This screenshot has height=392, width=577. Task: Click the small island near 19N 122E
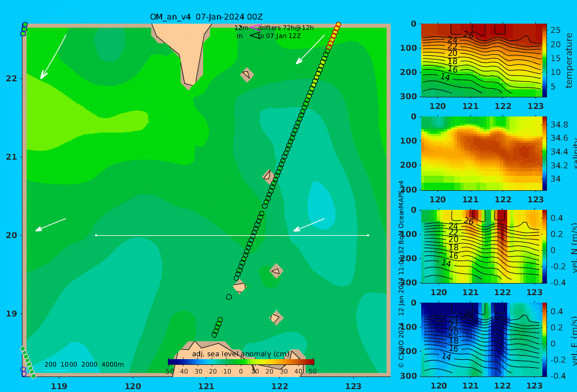click(x=276, y=318)
